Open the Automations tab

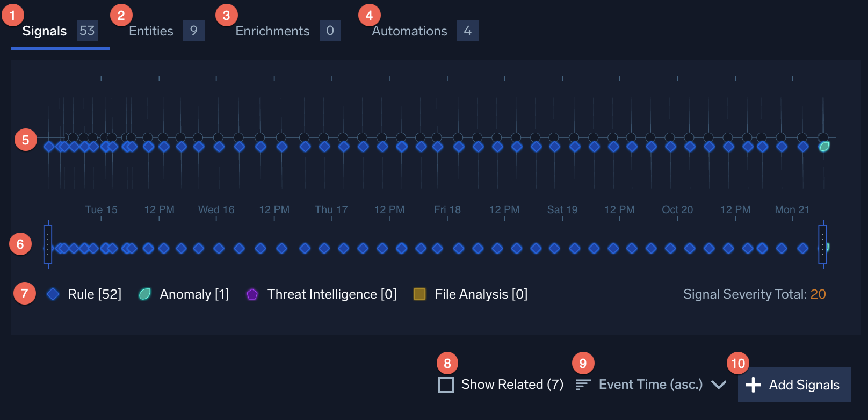coord(409,31)
